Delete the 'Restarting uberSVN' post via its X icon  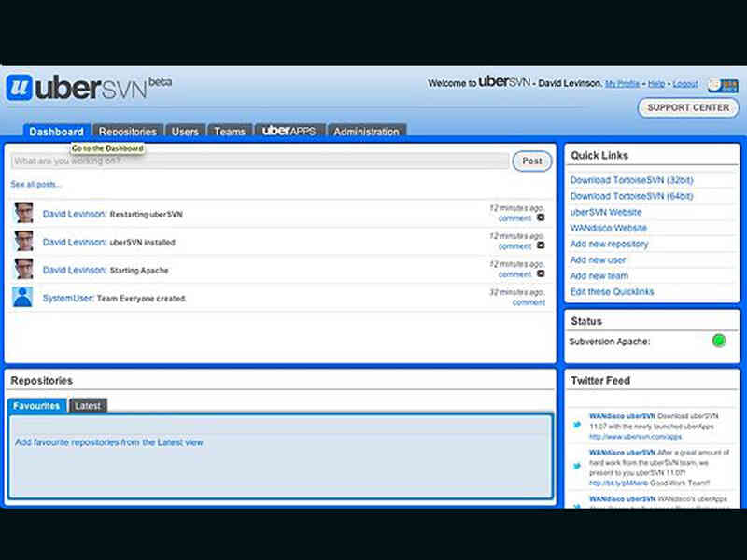click(541, 217)
